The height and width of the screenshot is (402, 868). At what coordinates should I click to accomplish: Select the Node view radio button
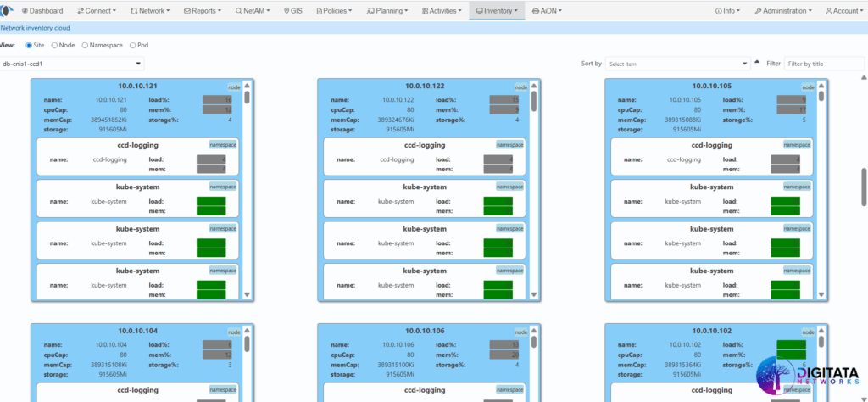tap(55, 45)
